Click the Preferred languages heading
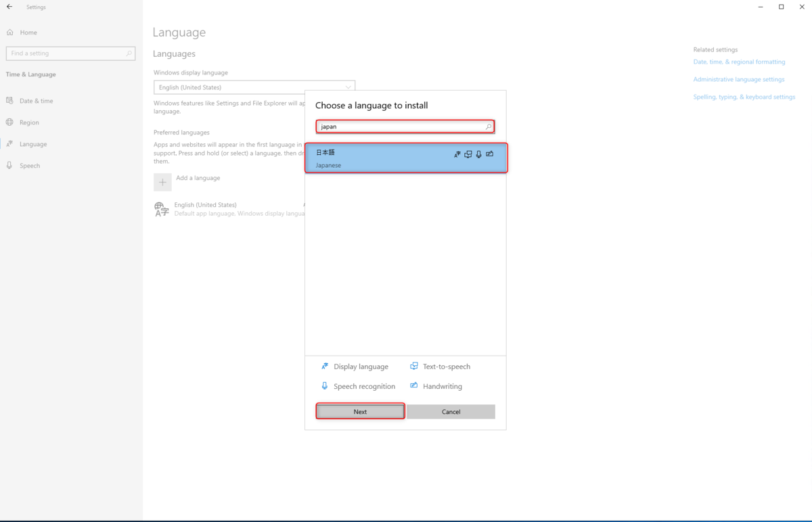 tap(181, 133)
